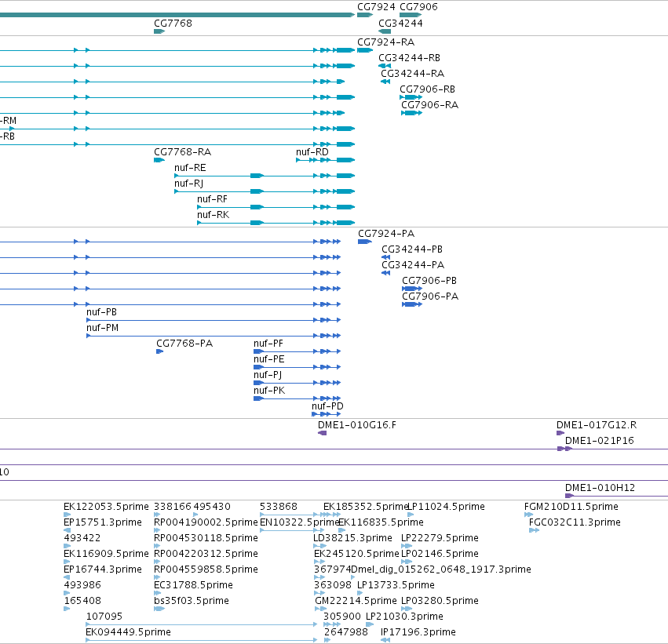
Task: Select the CG7768 gene feature
Action: [159, 31]
